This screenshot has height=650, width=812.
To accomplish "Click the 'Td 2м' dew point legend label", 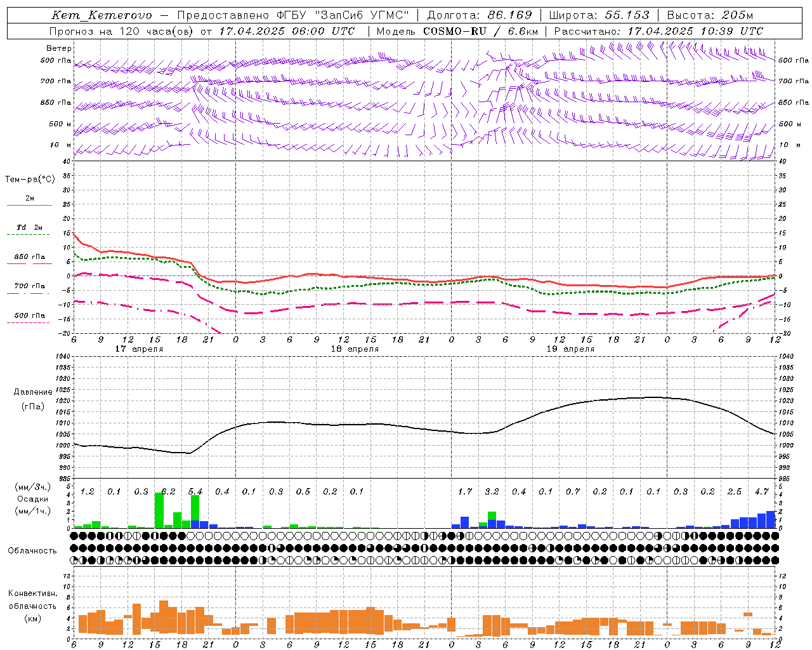I will tap(29, 227).
